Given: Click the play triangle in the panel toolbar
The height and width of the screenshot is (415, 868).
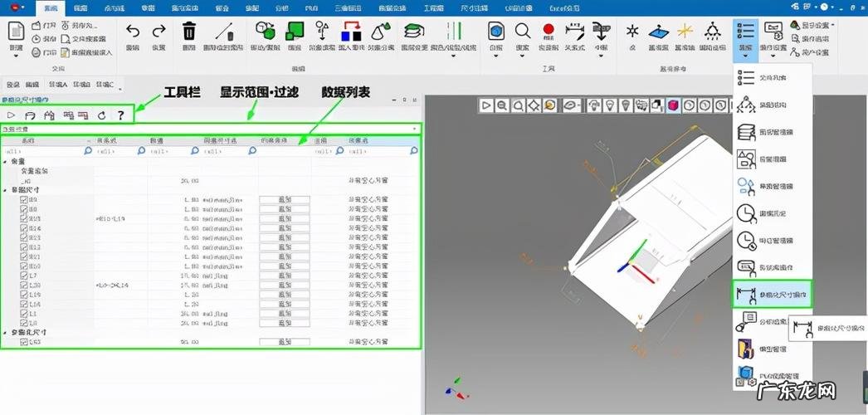Looking at the screenshot, I should 12,115.
